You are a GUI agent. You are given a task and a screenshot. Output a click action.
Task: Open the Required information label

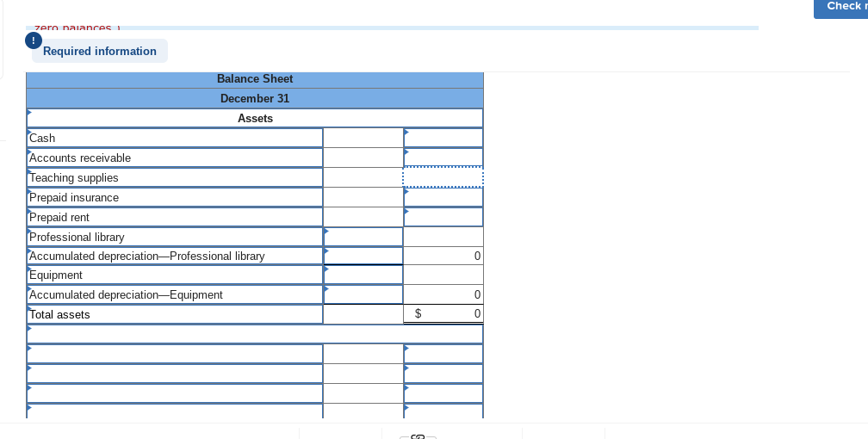pos(100,51)
